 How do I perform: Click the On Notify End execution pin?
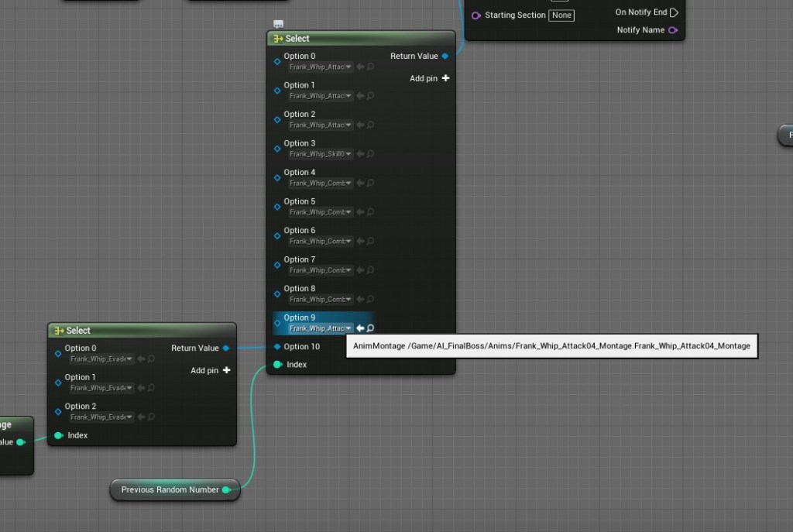point(674,12)
